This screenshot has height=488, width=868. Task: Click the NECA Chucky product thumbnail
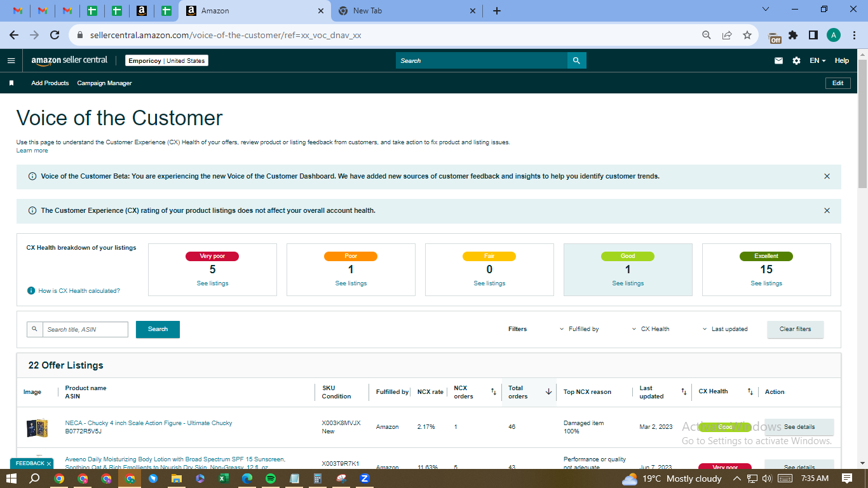[37, 428]
